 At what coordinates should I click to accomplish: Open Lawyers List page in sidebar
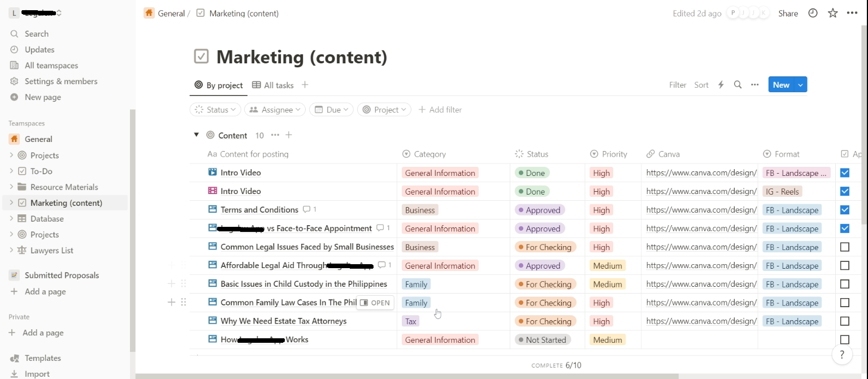point(52,251)
